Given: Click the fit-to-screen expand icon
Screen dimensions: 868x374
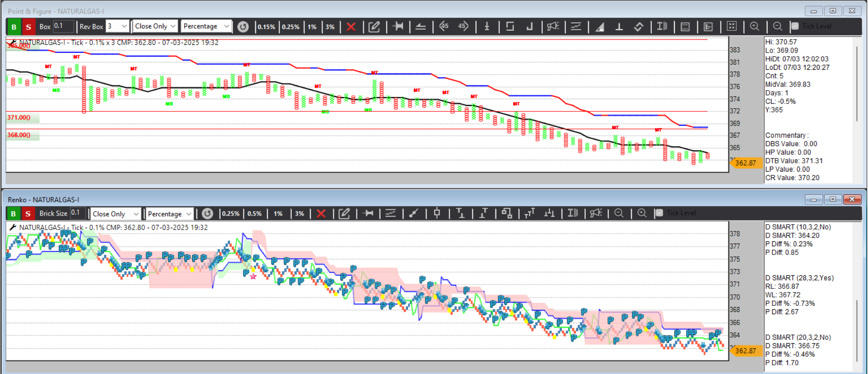Looking at the screenshot, I should [x=731, y=26].
